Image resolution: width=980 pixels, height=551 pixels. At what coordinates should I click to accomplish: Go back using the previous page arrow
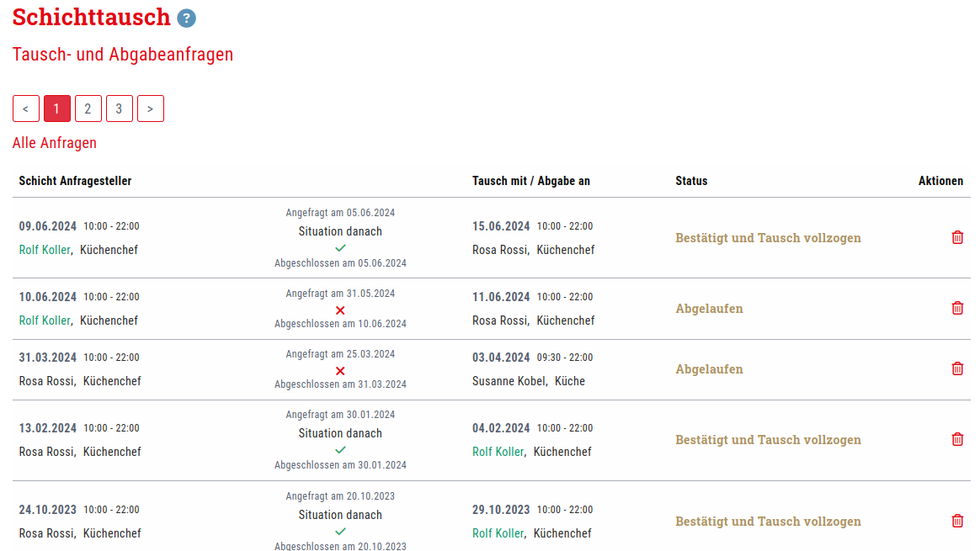coord(25,109)
